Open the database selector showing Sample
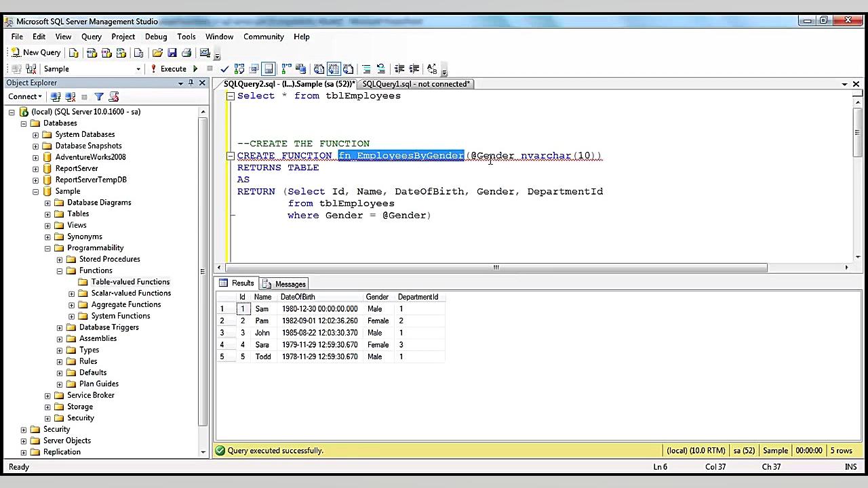Image resolution: width=868 pixels, height=488 pixels. 138,68
